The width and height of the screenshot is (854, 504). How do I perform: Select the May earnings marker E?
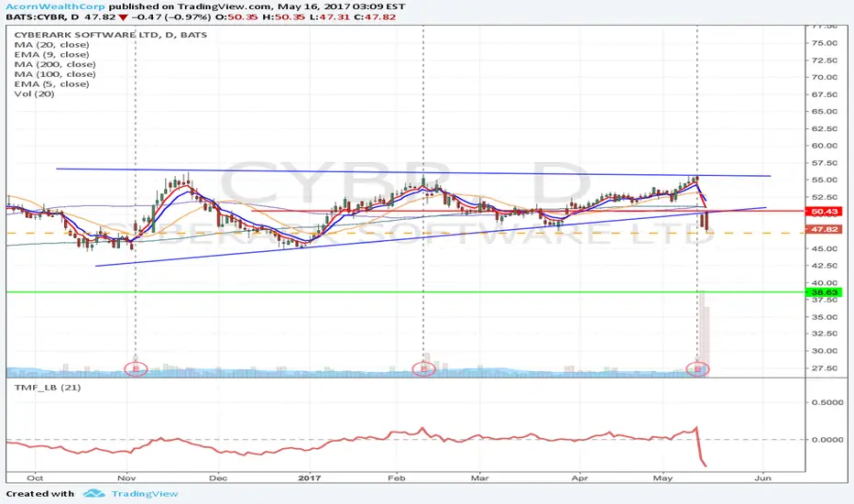697,369
